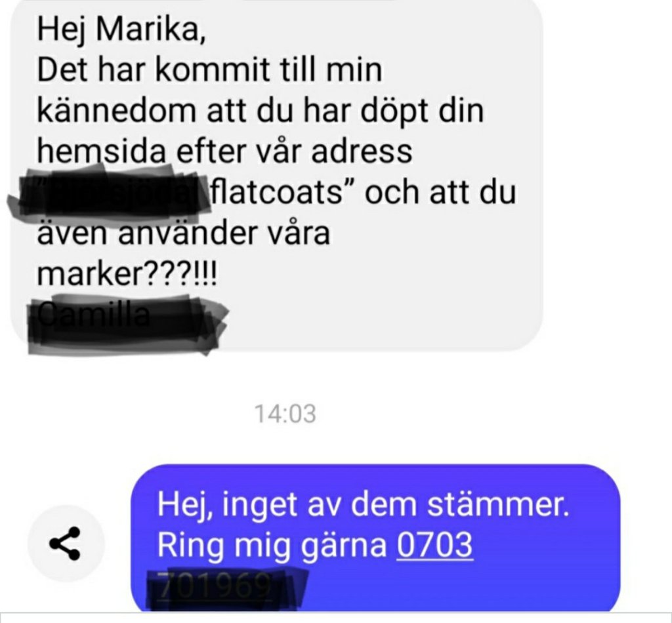This screenshot has width=672, height=623.
Task: Tap the word "stämmer." in the purple bubble
Action: 498,504
